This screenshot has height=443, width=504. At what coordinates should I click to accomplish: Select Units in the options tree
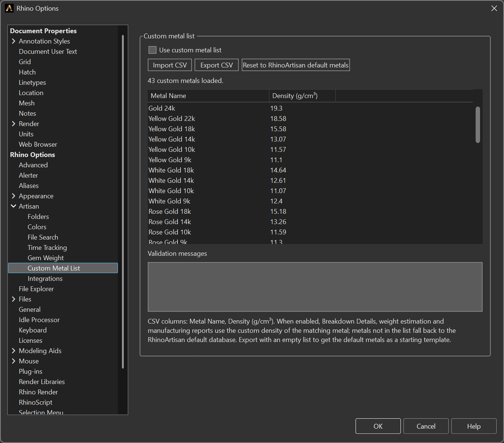click(x=26, y=134)
